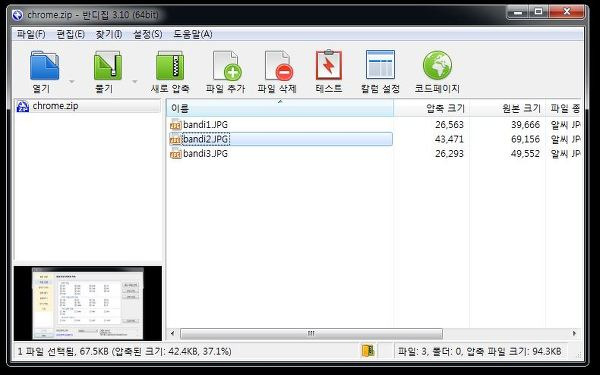Viewport: 600px width, 375px height.
Task: Sort by Compressed Size (압축 크기) header
Action: coord(432,108)
